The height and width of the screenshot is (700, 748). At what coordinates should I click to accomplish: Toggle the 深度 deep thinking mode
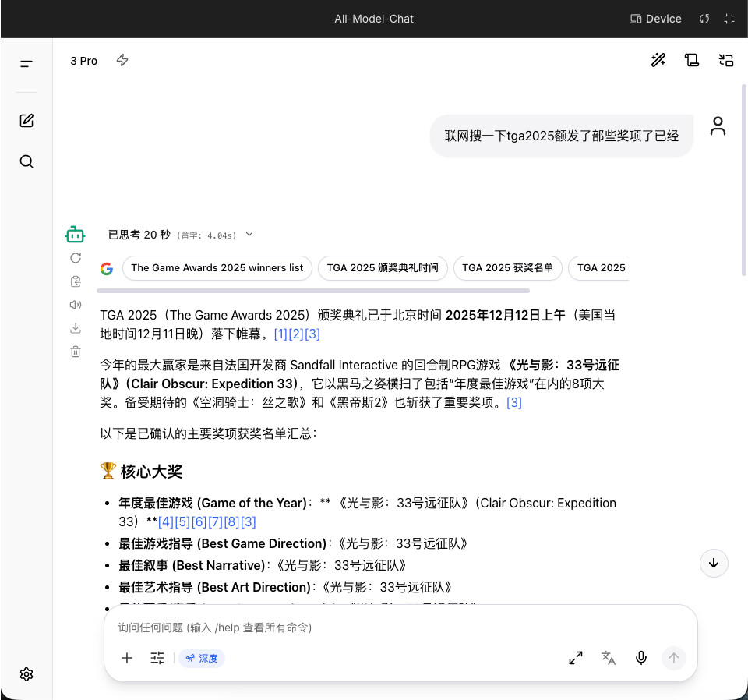[x=202, y=659]
